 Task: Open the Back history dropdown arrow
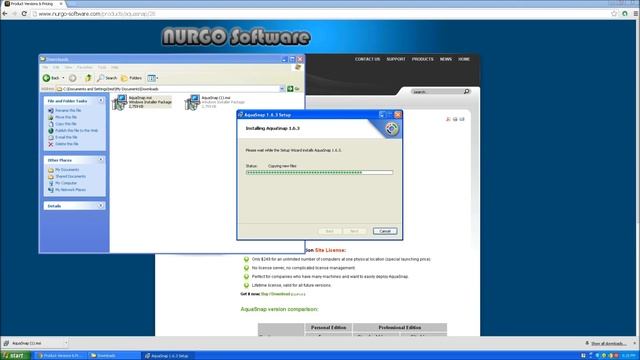pyautogui.click(x=63, y=78)
